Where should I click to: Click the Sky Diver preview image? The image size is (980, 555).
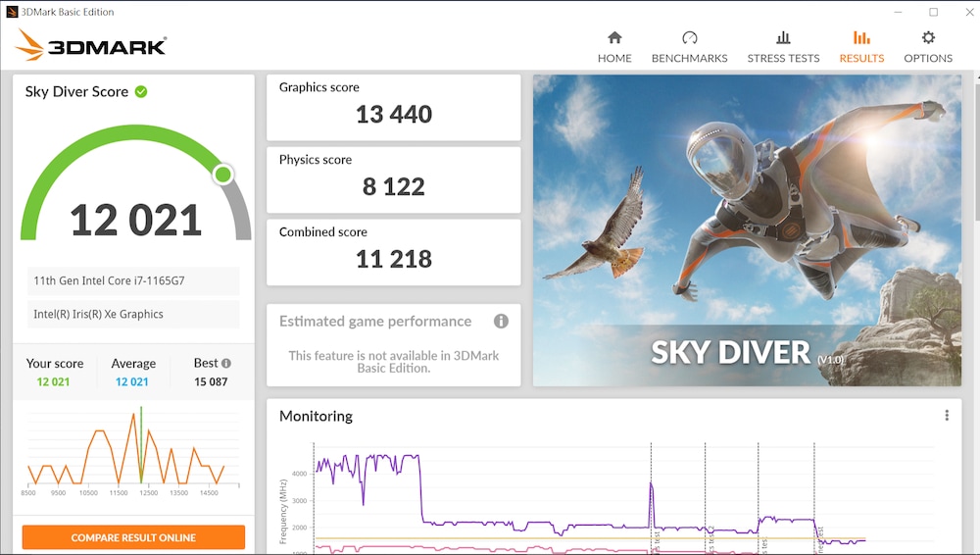click(x=747, y=230)
